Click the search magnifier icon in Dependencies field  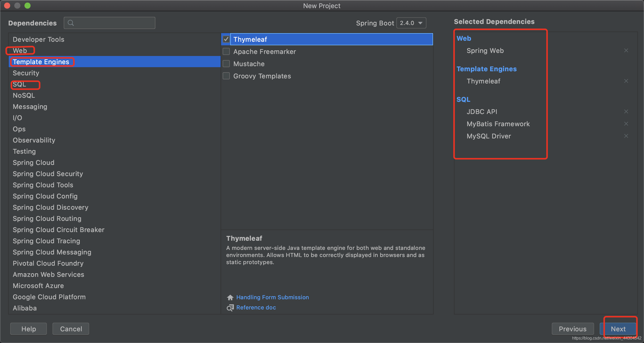click(x=71, y=23)
